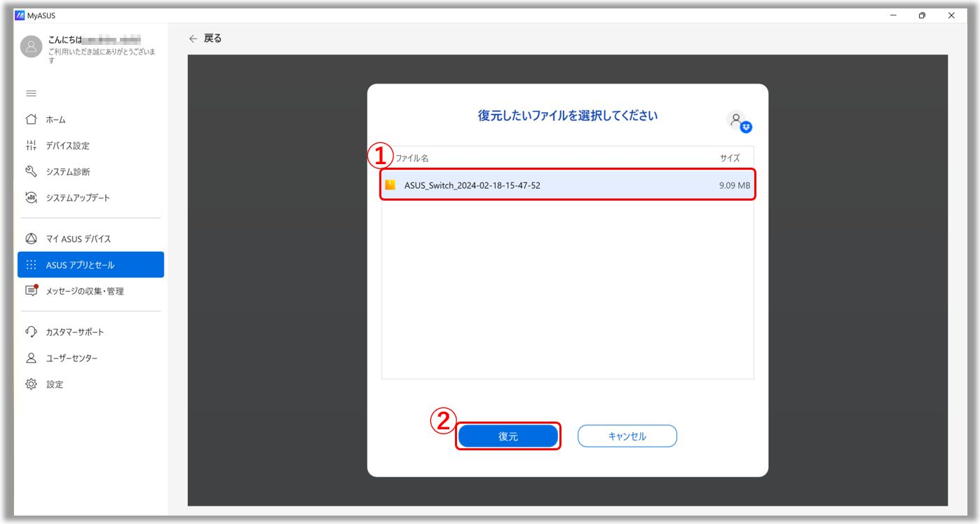
Task: Restore down the MyASUS window
Action: [x=923, y=15]
